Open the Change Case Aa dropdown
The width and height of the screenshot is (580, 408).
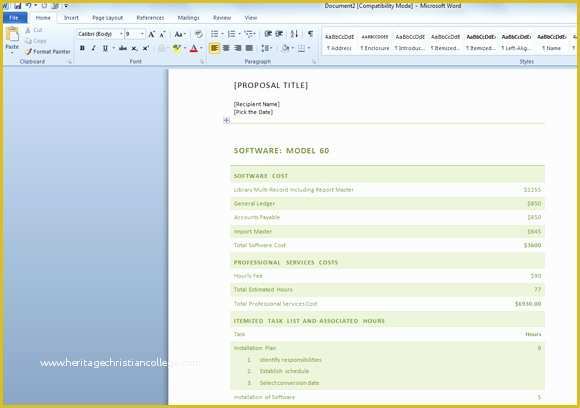click(x=180, y=34)
